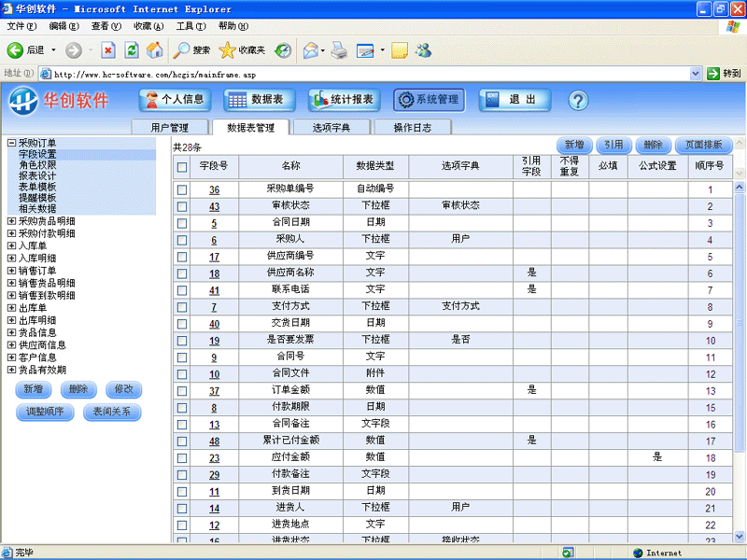Tick the checkbox for 采购单编号 row
Image resolution: width=747 pixels, height=560 pixels.
(182, 189)
